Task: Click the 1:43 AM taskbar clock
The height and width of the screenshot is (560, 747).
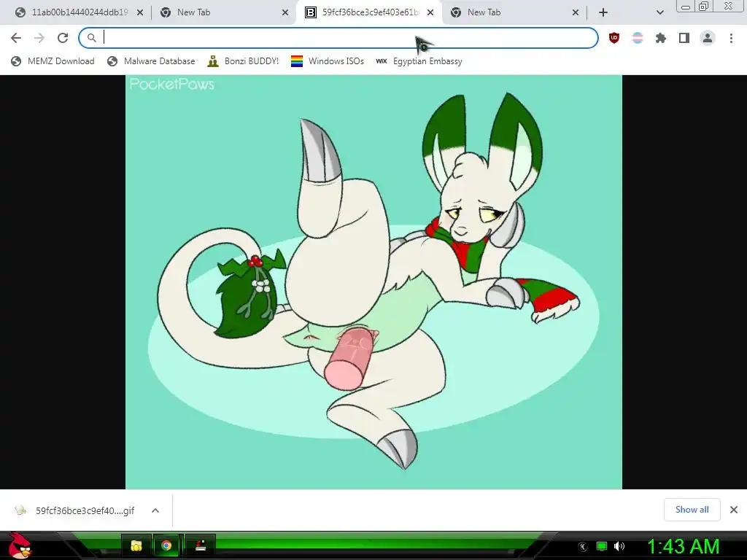Action: (683, 547)
